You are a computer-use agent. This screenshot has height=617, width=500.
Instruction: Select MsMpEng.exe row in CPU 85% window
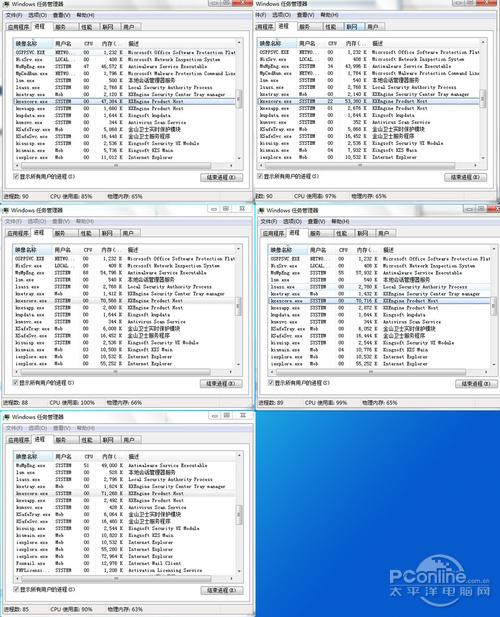124,67
